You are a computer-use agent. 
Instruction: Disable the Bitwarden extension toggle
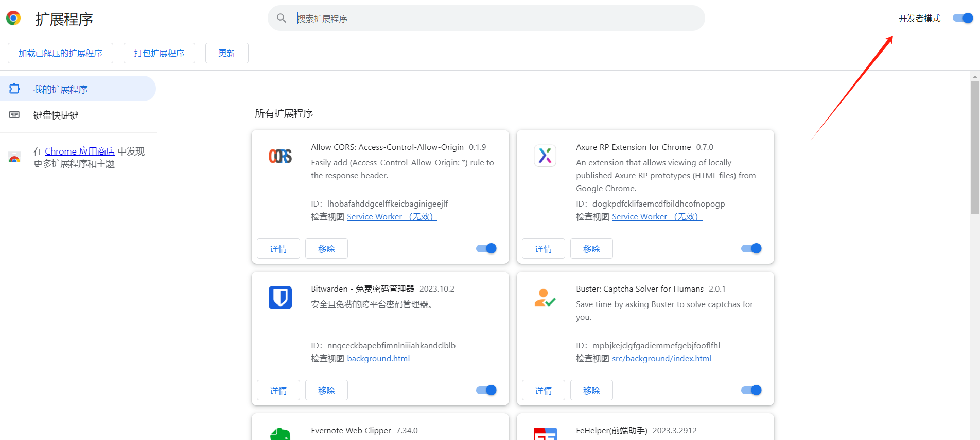pos(486,390)
